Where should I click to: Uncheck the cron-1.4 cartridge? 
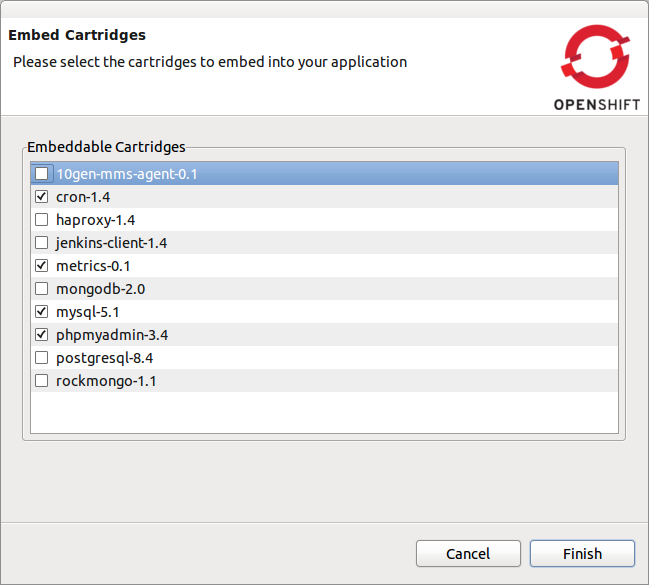(41, 197)
